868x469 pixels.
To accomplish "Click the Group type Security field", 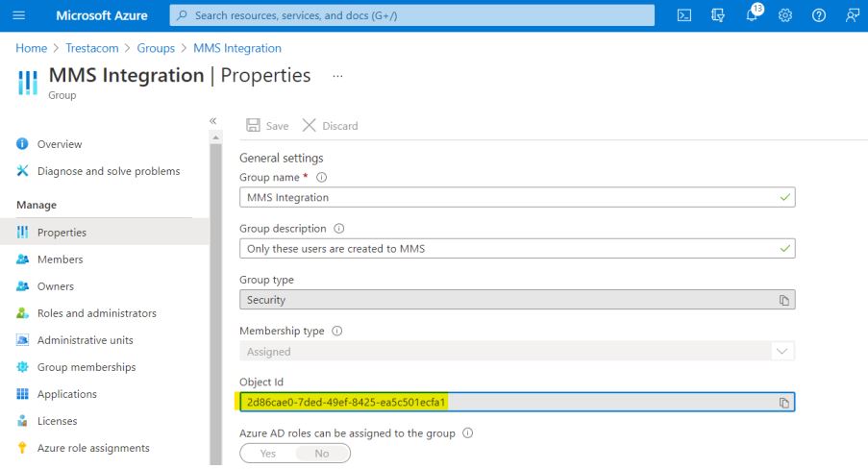I will click(x=517, y=300).
